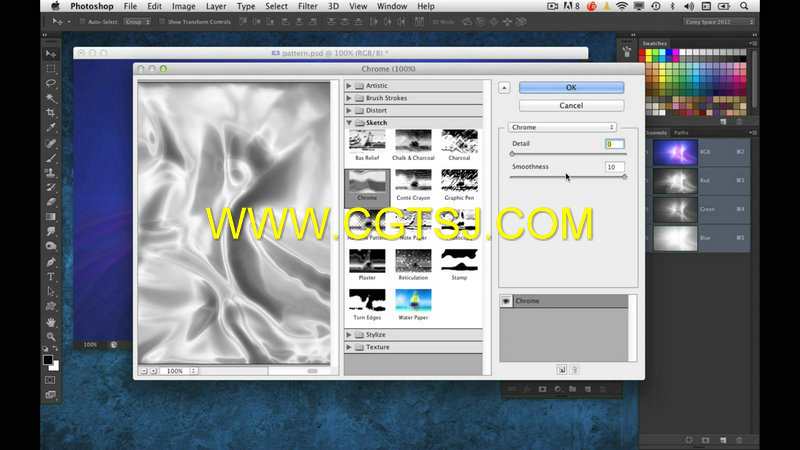Toggle Red channel visibility
This screenshot has width=800, height=450.
(x=648, y=181)
